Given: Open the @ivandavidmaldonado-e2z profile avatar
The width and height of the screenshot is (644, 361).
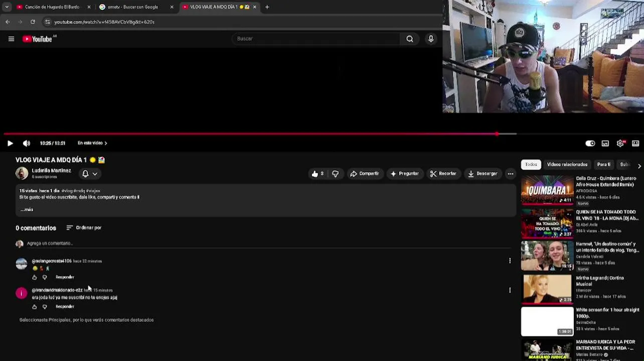Looking at the screenshot, I should pyautogui.click(x=21, y=293).
